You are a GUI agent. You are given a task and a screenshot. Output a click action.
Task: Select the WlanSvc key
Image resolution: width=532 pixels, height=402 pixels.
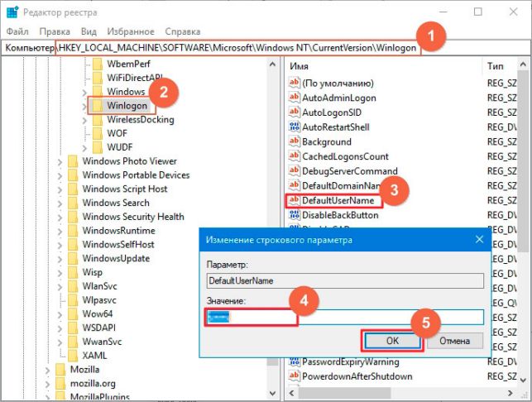coord(100,286)
